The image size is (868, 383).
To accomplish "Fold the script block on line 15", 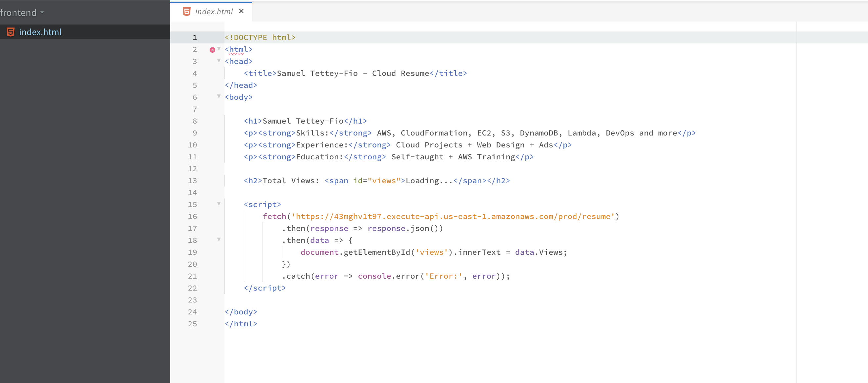I will click(219, 204).
